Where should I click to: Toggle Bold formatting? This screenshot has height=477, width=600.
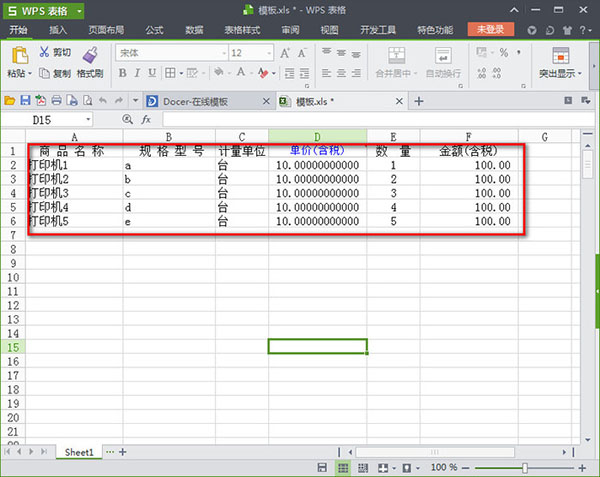(122, 73)
